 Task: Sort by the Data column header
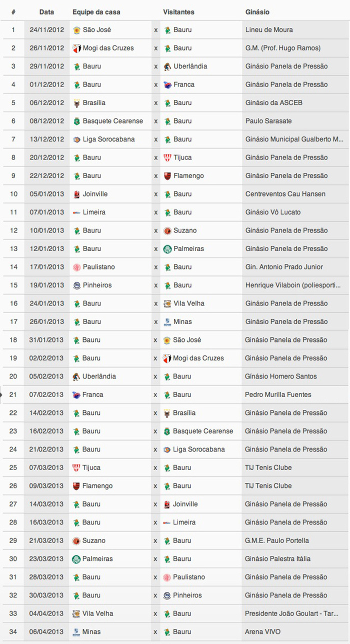point(46,11)
